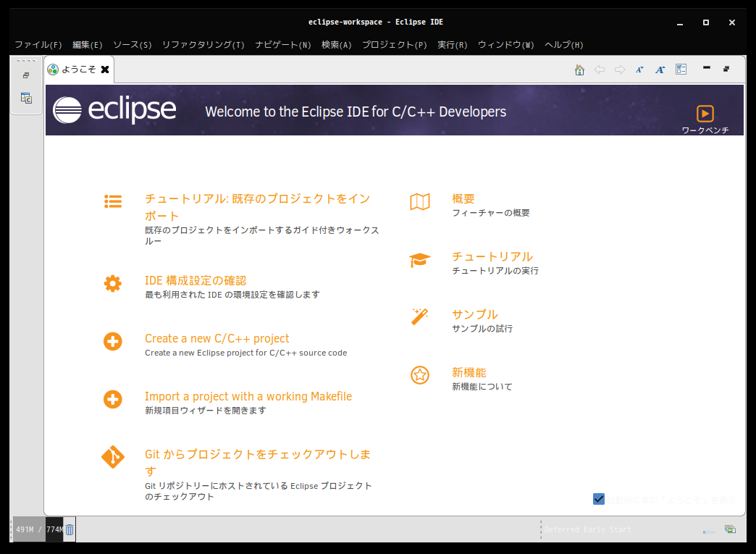
Task: Click the Git diamond icon
Action: 113,457
